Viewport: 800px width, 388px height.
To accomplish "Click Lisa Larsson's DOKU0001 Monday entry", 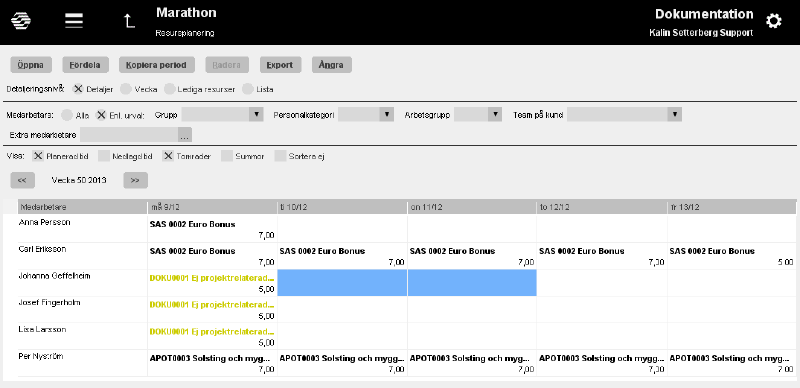I will click(x=212, y=336).
